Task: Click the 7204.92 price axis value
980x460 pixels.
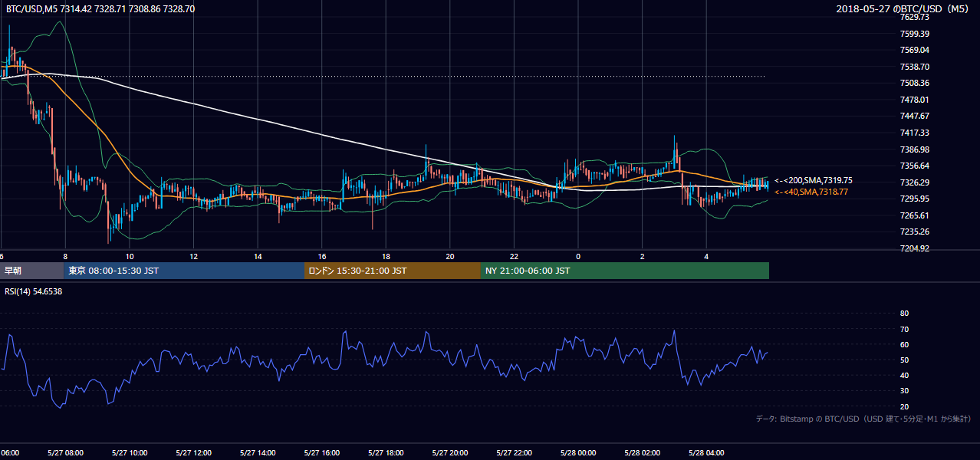Action: [x=914, y=248]
